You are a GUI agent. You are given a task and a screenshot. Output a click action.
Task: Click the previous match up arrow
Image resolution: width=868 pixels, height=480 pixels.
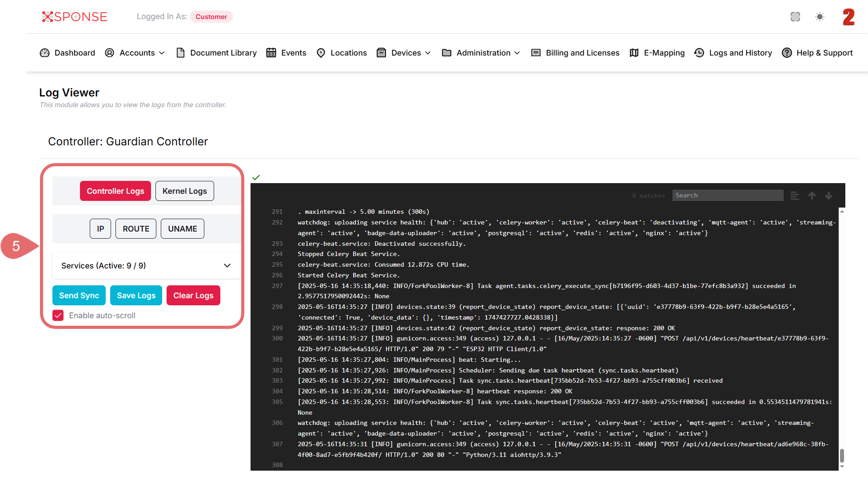(x=812, y=196)
